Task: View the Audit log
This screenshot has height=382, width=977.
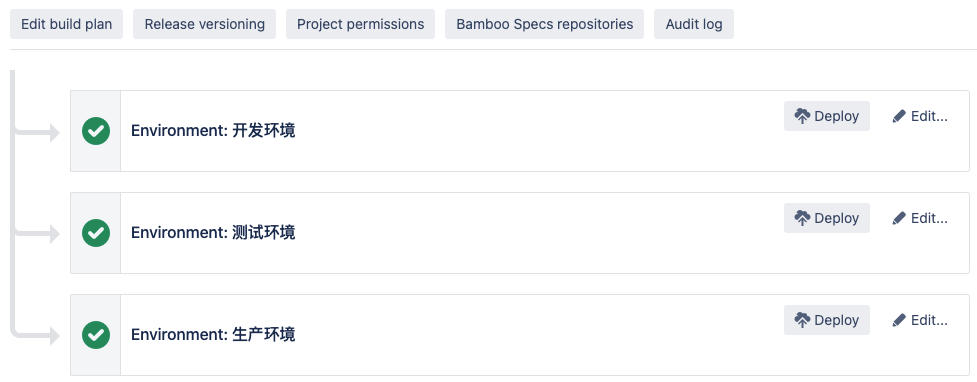Action: coord(694,24)
